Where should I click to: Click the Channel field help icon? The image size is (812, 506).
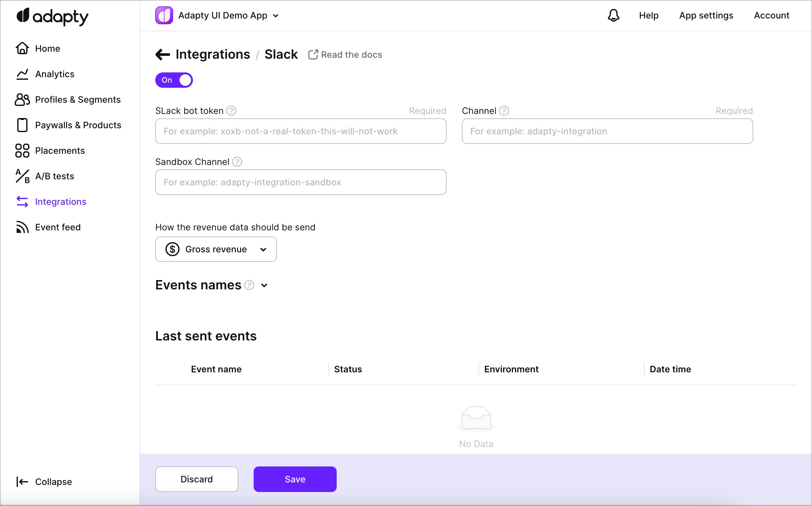(x=504, y=111)
